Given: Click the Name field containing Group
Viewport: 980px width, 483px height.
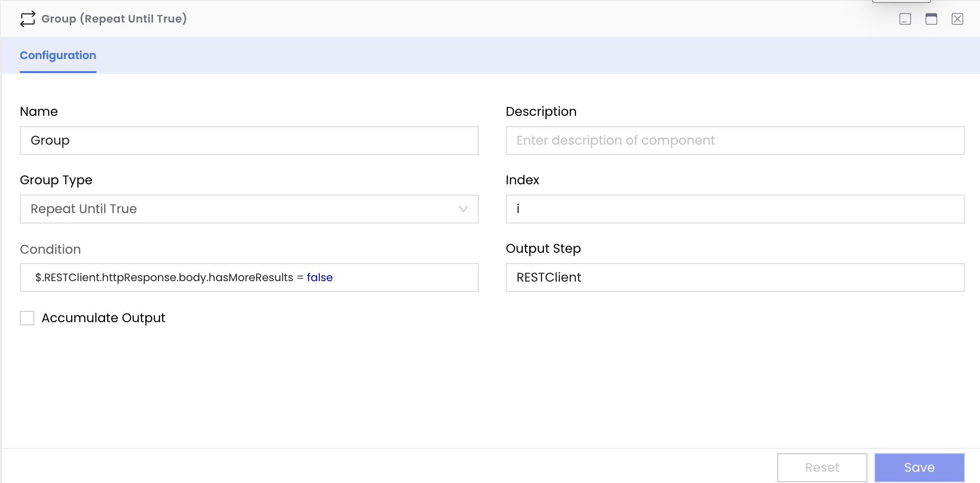Looking at the screenshot, I should pos(249,141).
